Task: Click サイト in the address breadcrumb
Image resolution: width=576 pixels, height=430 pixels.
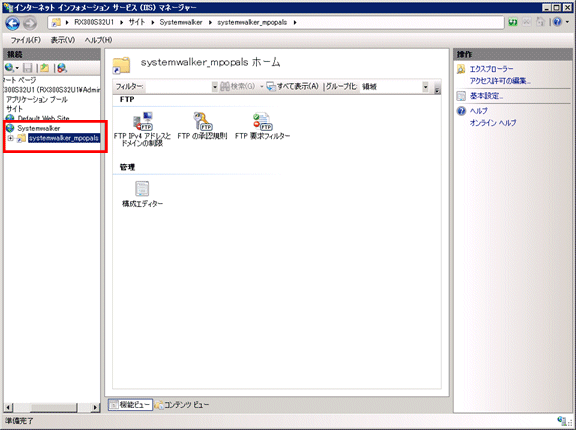Action: (x=137, y=22)
